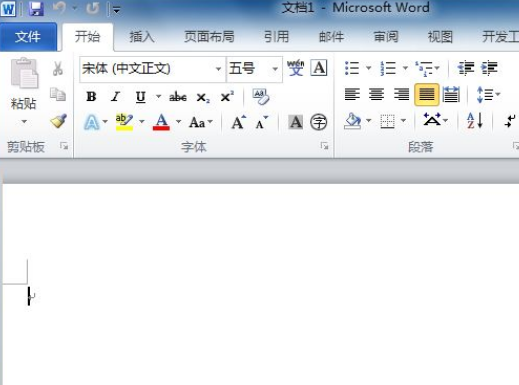Click the character border A icon
The width and height of the screenshot is (519, 385).
(x=319, y=68)
